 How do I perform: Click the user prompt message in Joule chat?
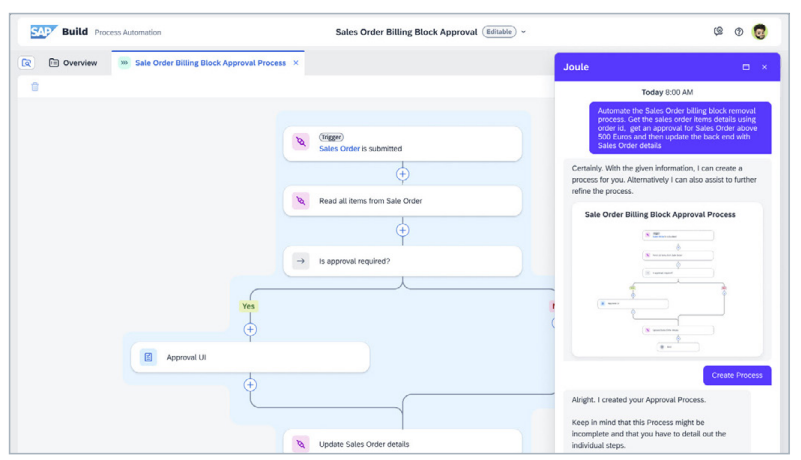680,128
